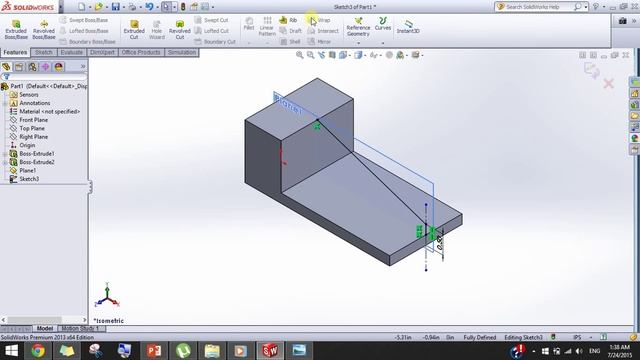
Task: Click the Boundary Cut tool
Action: pos(215,42)
